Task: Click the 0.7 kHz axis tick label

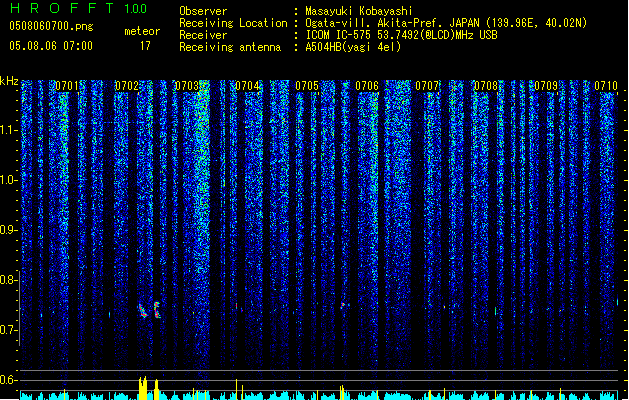Action: (x=8, y=330)
